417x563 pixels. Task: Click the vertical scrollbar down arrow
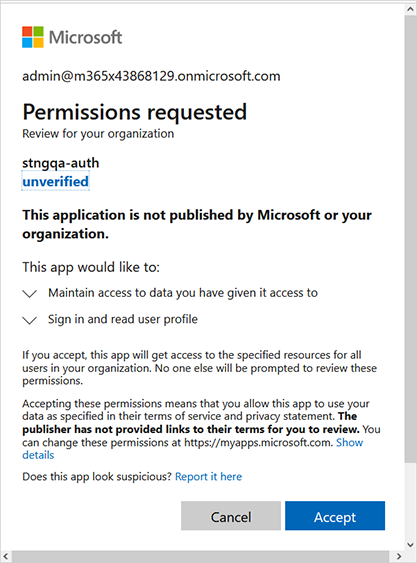click(x=411, y=545)
